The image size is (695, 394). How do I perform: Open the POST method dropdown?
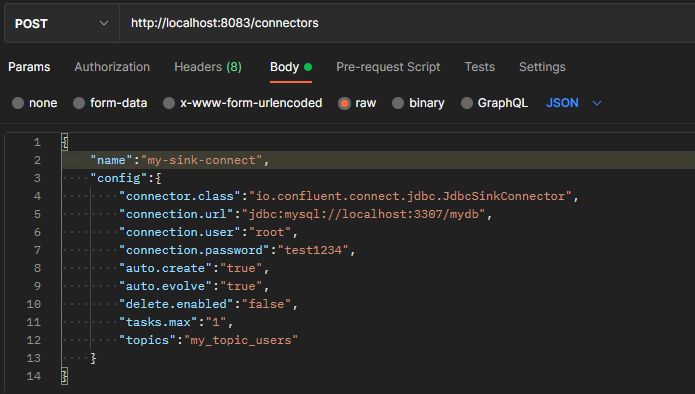(x=62, y=23)
